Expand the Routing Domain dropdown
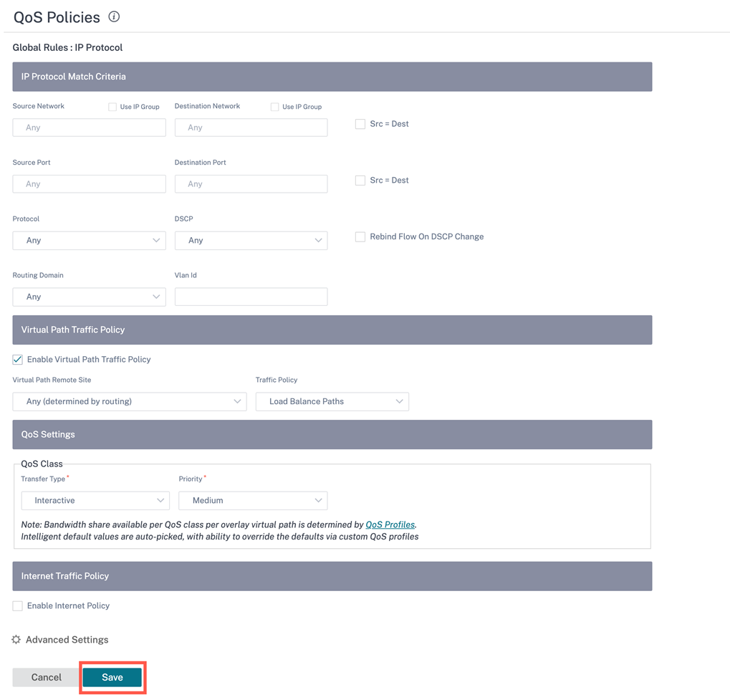 89,297
